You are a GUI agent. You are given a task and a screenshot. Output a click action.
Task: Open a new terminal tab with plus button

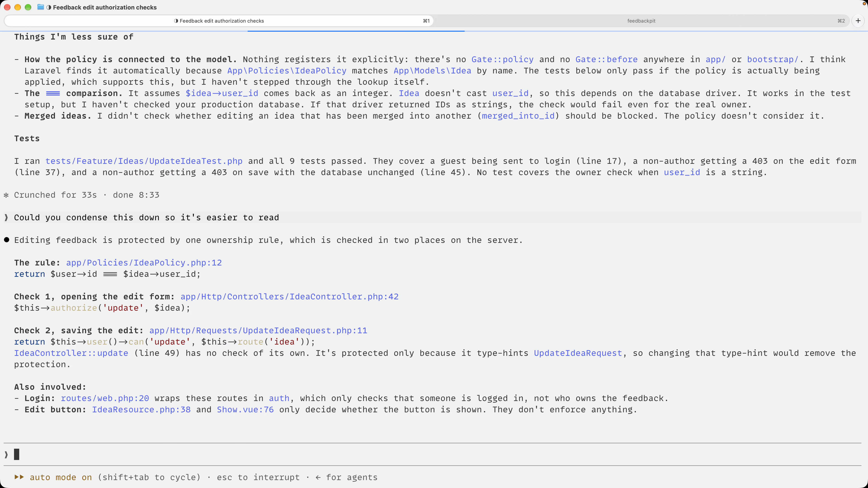[858, 21]
